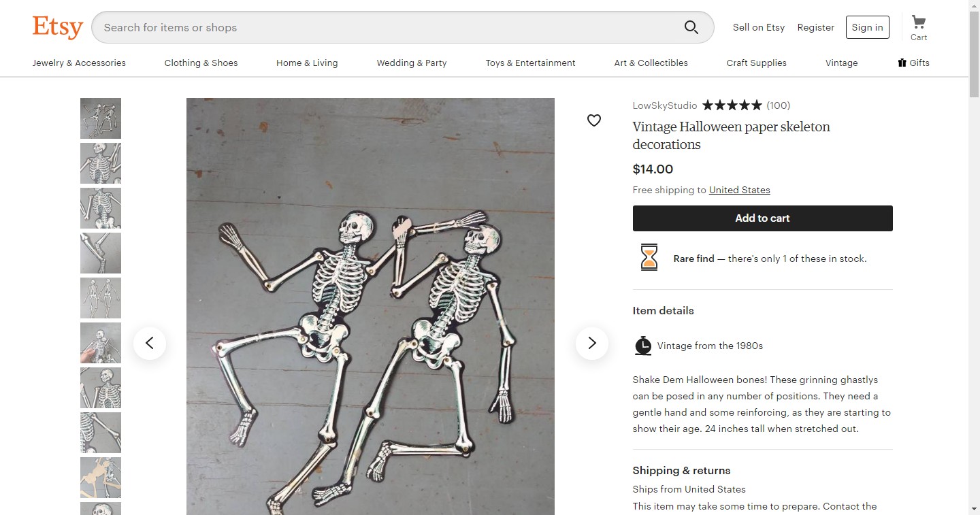Open the shopping cart

coord(919,27)
